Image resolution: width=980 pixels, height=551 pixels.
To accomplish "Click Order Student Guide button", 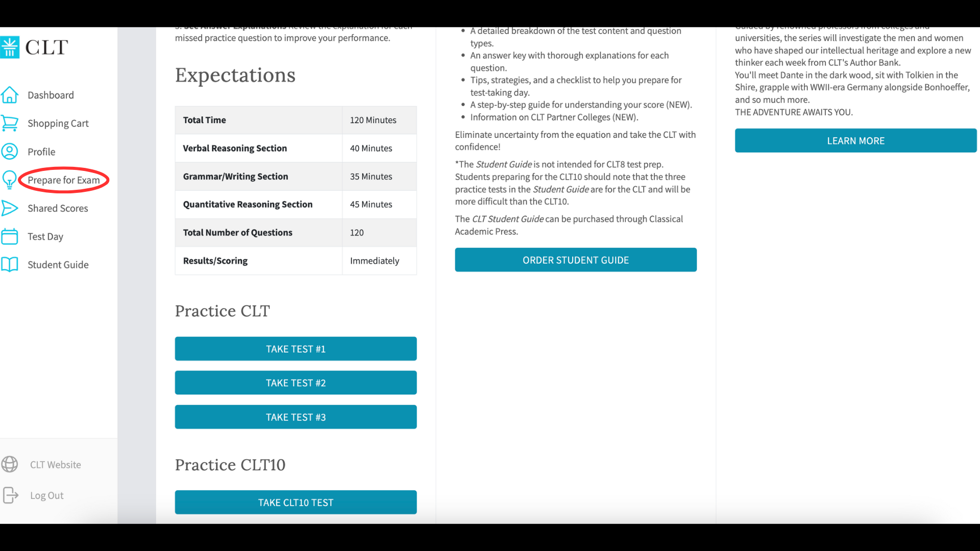I will click(575, 259).
